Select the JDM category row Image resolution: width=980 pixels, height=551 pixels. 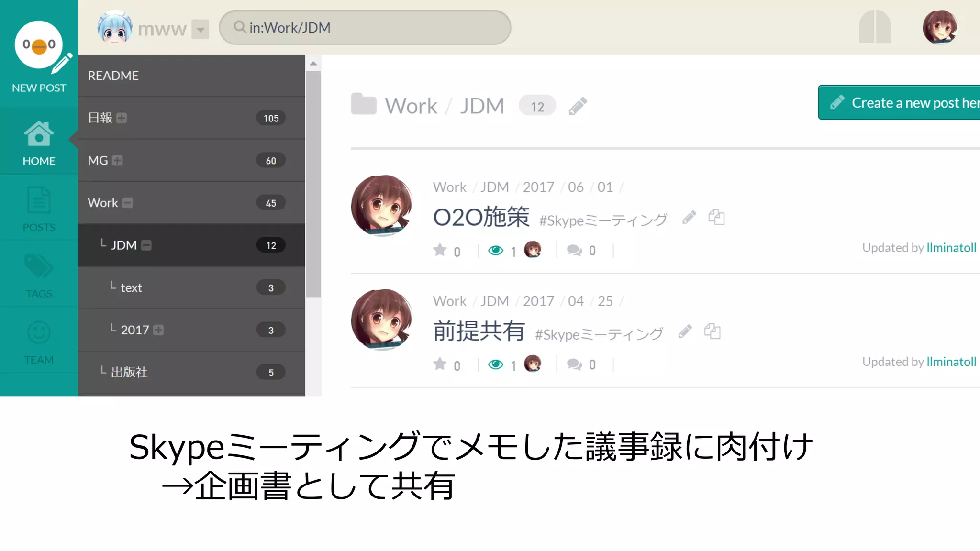[191, 245]
